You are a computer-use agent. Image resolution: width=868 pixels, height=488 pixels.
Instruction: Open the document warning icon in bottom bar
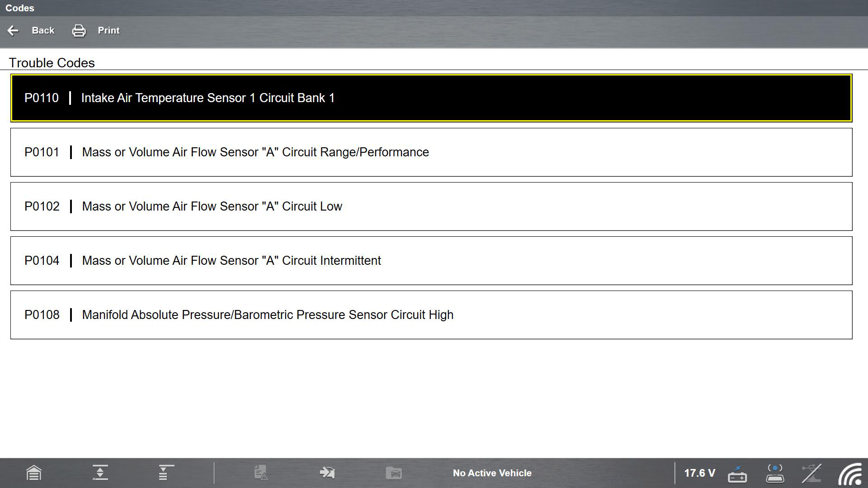(261, 473)
